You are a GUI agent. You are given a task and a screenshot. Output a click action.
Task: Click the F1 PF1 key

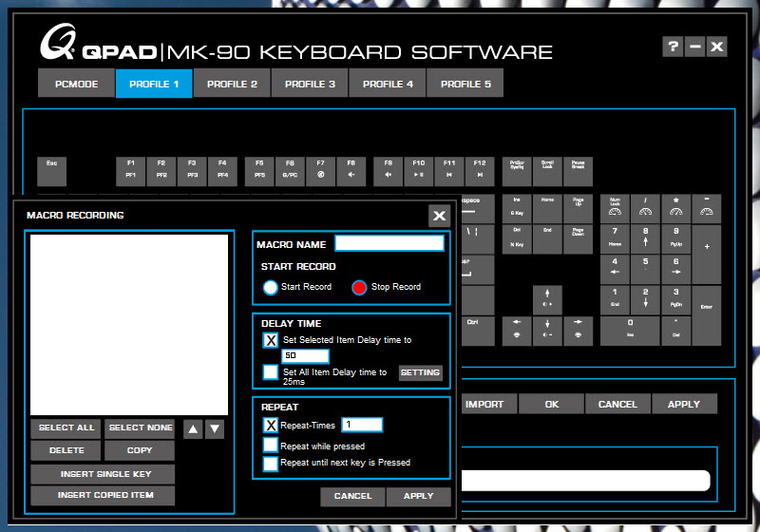pyautogui.click(x=130, y=172)
